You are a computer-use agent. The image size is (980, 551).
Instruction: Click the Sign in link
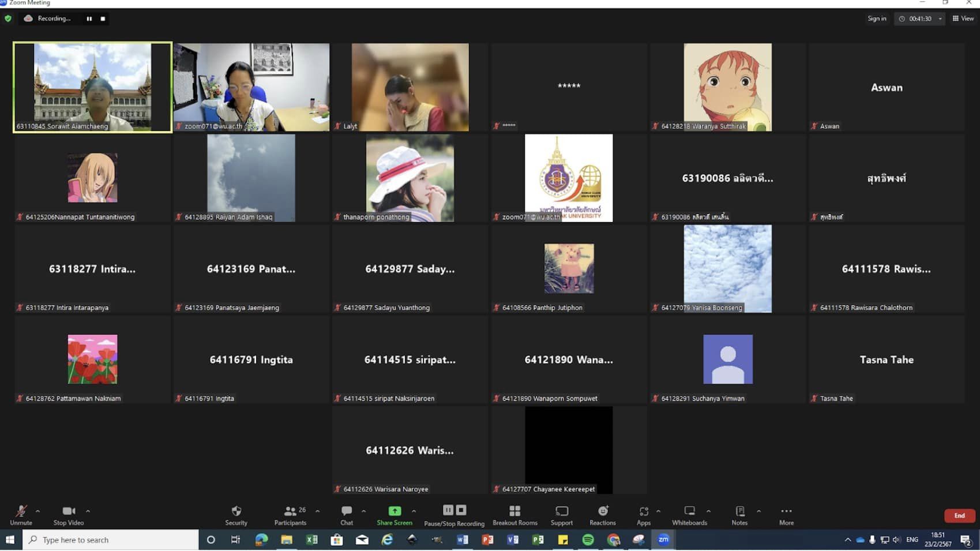pos(877,18)
